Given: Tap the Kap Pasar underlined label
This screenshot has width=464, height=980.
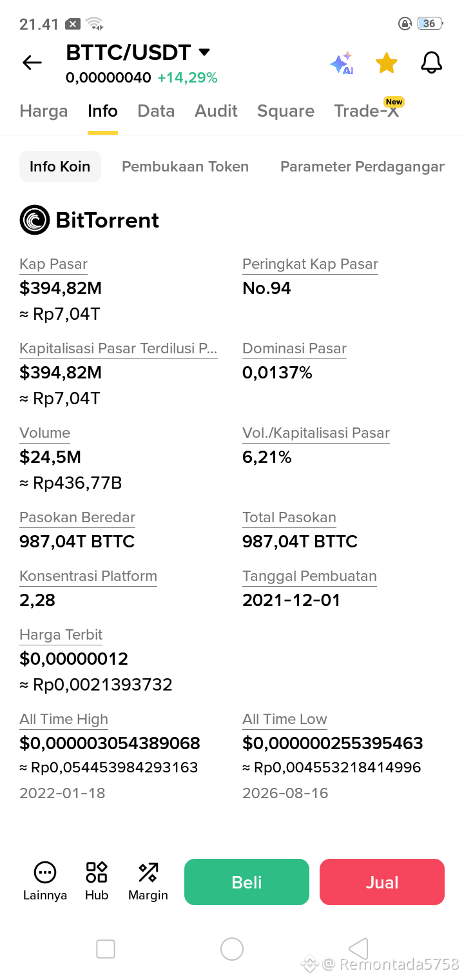Looking at the screenshot, I should pos(53,264).
